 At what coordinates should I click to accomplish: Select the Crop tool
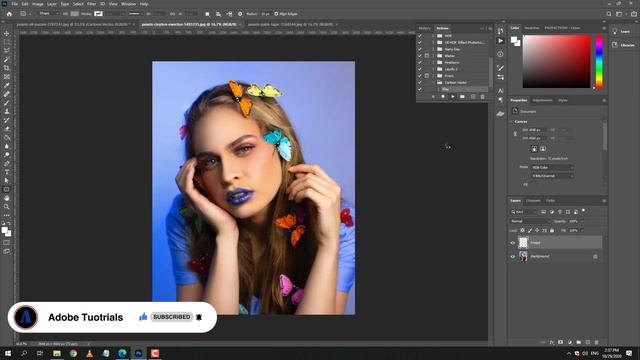pyautogui.click(x=7, y=68)
